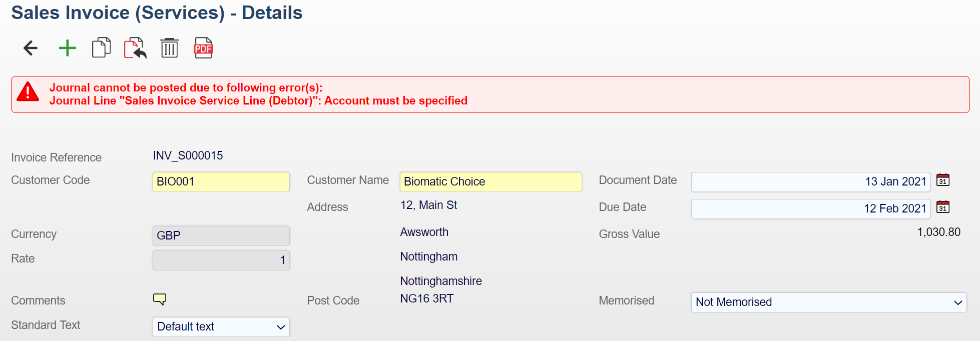The width and height of the screenshot is (980, 341).
Task: Click the Gross Value amount 1,030.80
Action: click(x=938, y=232)
